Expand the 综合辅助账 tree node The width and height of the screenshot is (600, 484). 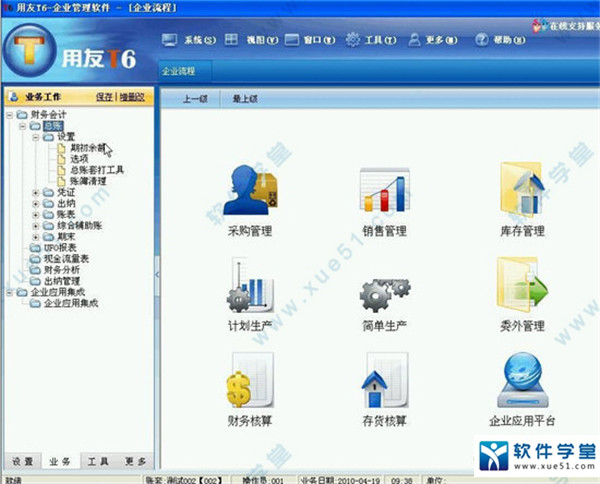tap(36, 226)
